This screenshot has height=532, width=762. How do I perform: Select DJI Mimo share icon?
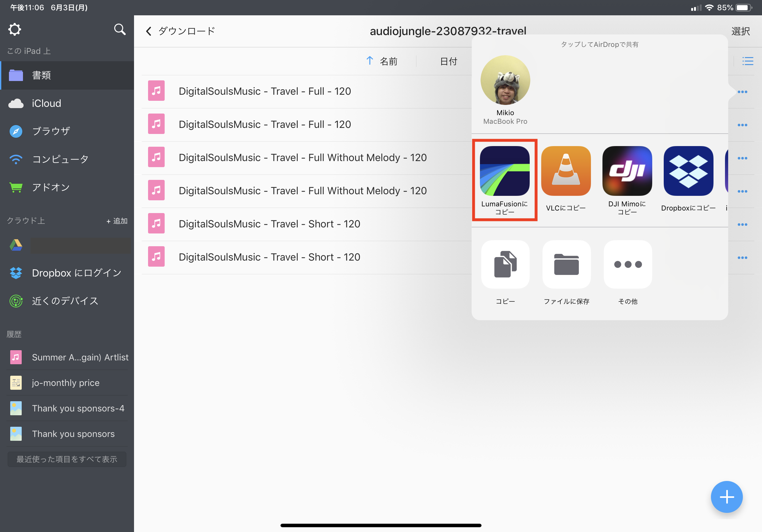[627, 171]
